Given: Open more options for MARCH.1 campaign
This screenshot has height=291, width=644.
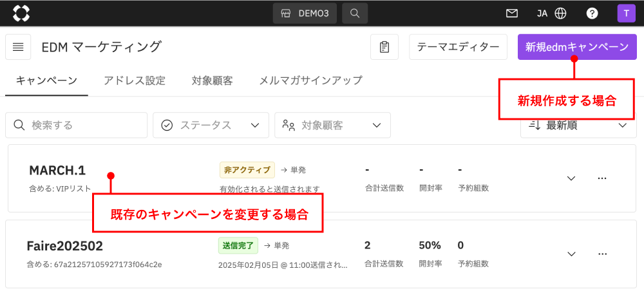Looking at the screenshot, I should tap(602, 178).
